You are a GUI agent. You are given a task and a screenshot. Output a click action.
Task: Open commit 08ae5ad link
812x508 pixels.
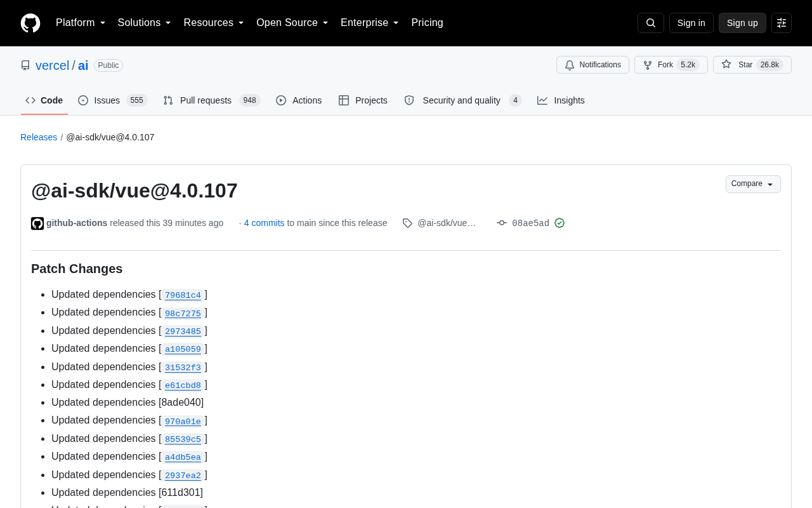coord(530,223)
